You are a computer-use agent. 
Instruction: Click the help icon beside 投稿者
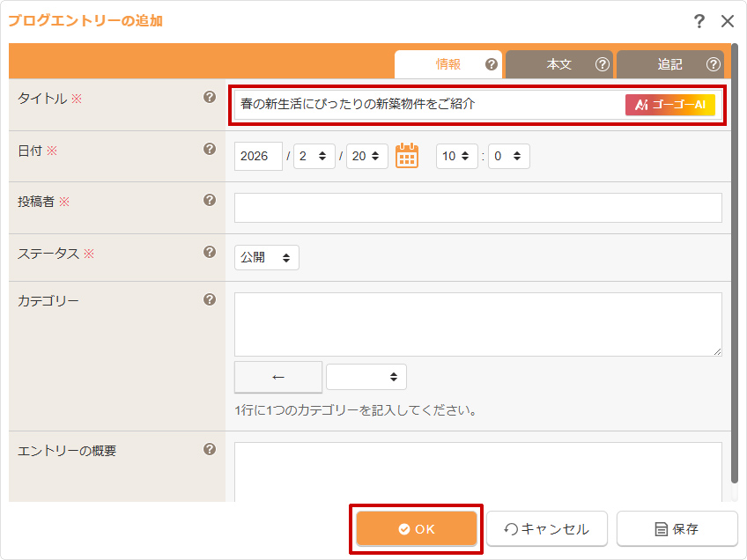point(210,201)
